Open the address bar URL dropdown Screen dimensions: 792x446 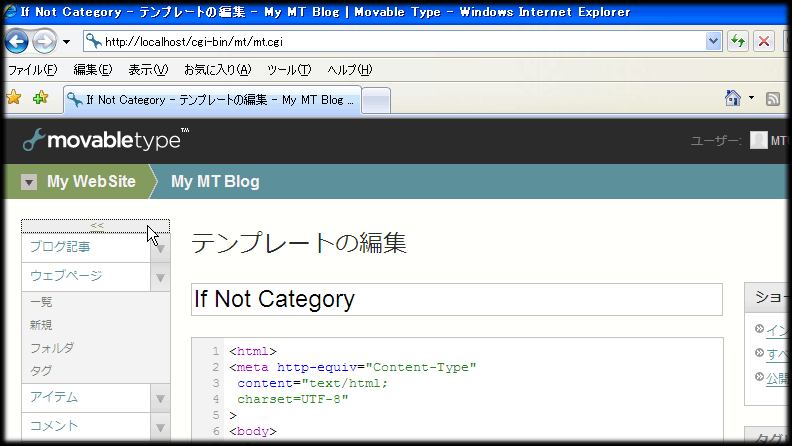click(x=713, y=41)
